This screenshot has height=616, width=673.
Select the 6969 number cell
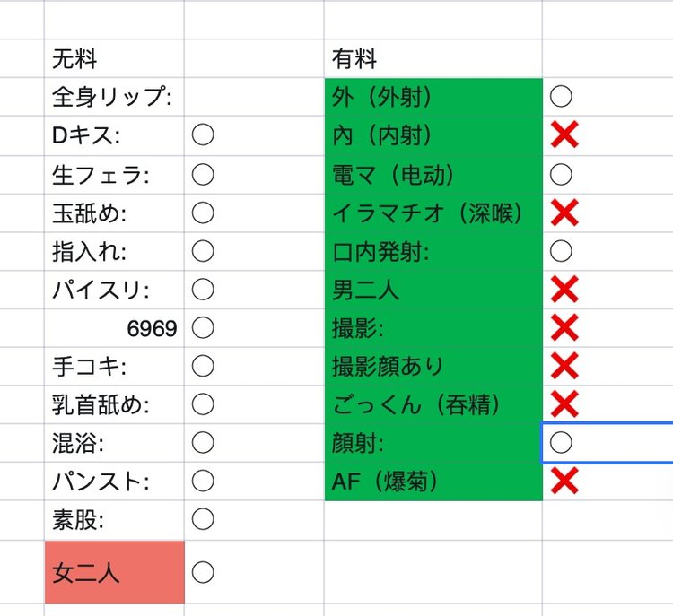114,328
